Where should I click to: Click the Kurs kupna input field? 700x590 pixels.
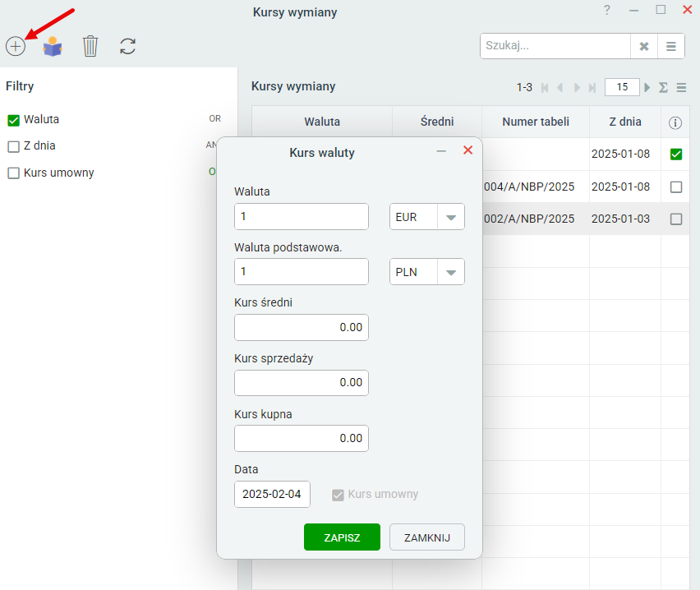point(302,438)
